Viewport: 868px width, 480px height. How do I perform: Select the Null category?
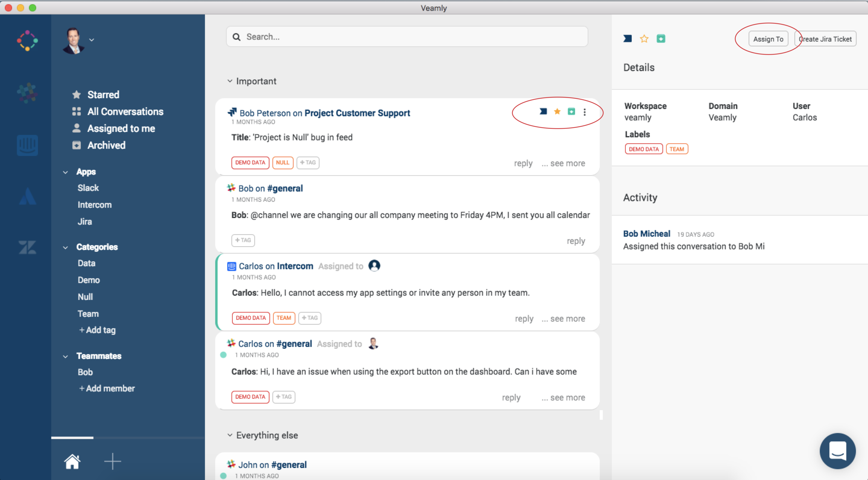coord(85,297)
